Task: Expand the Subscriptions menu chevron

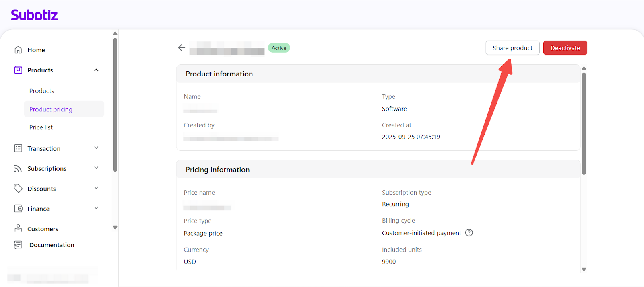Action: coord(96,168)
